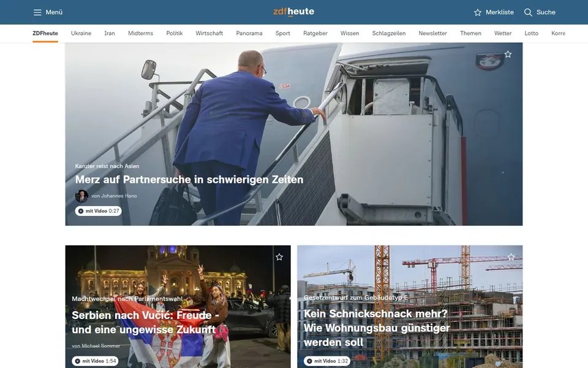Click Johannes Hano author avatar
The height and width of the screenshot is (368, 588).
[x=81, y=196]
